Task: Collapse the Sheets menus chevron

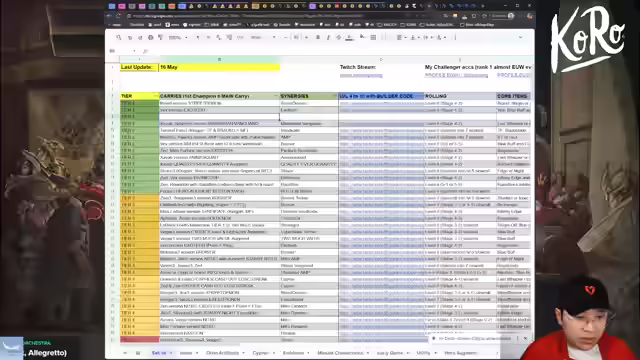Action: point(520,37)
